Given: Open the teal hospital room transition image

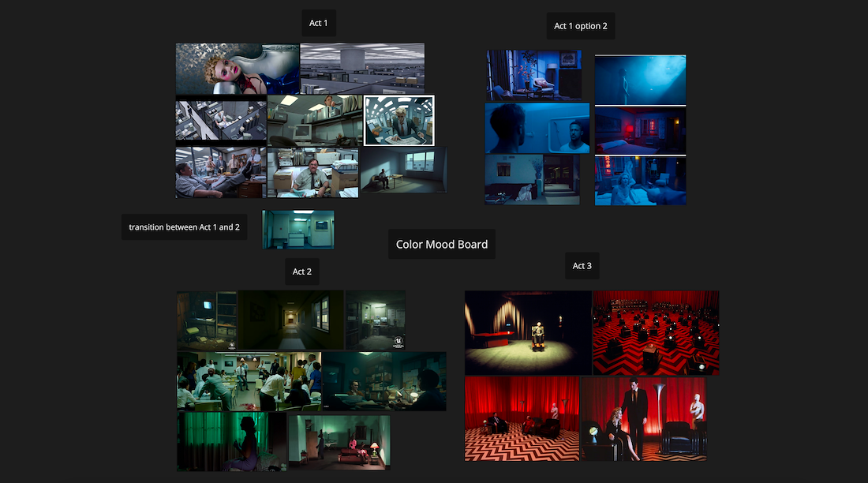Looking at the screenshot, I should 298,230.
